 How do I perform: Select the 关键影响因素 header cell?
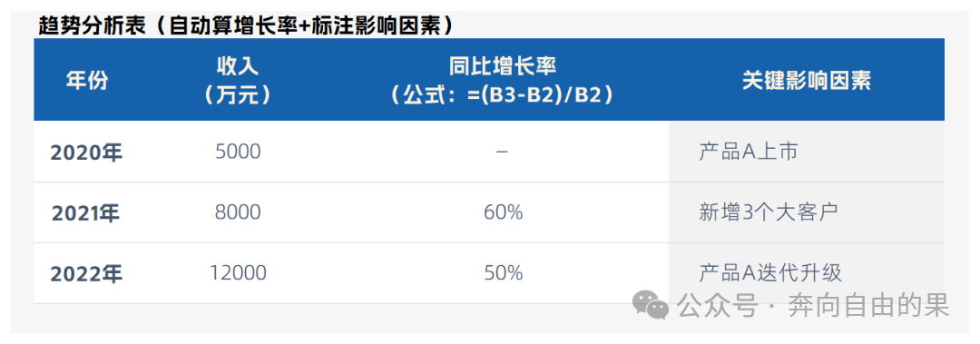coord(807,80)
